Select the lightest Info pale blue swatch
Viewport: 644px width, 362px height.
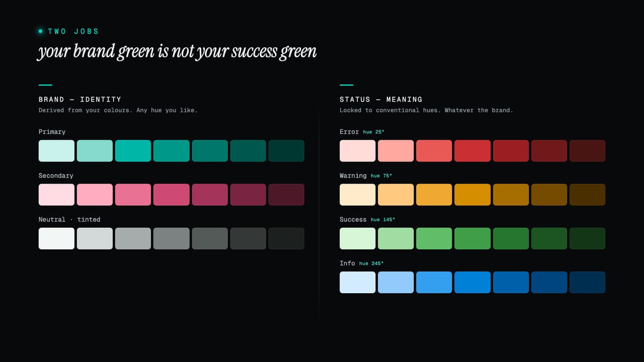(357, 282)
